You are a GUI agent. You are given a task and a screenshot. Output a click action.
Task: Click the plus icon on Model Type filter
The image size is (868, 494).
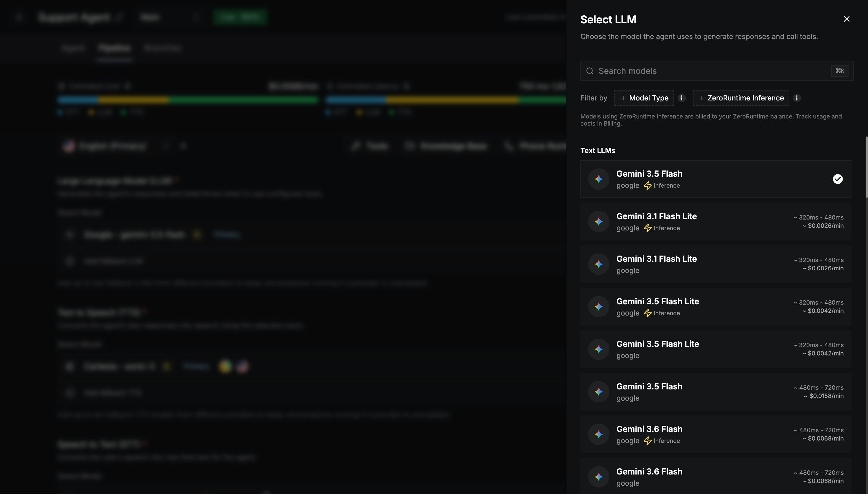623,98
